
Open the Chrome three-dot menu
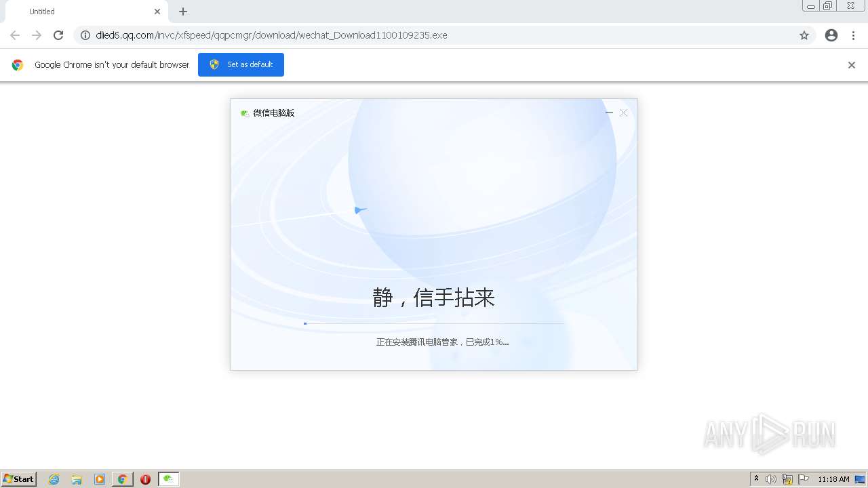853,35
